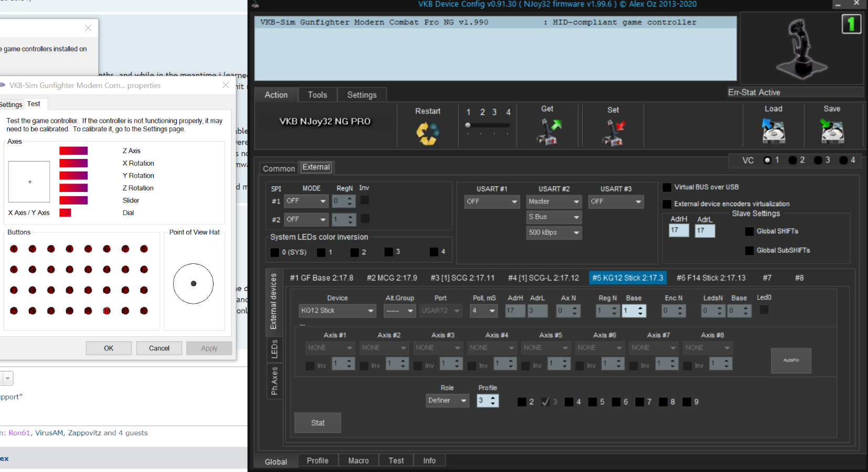Click the Save profile disk icon
This screenshot has width=868, height=472.
[x=832, y=131]
